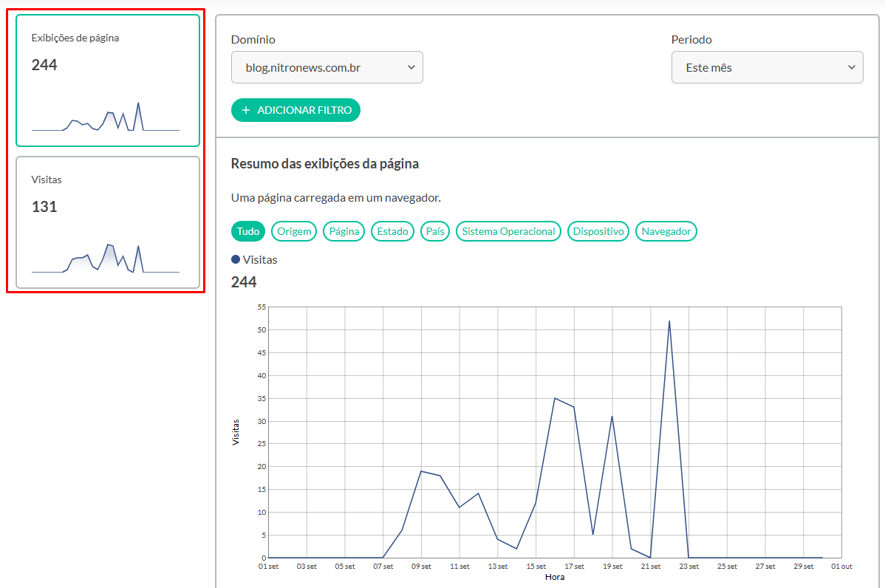Click the blue Visitas legend dot
885x588 pixels.
[236, 259]
